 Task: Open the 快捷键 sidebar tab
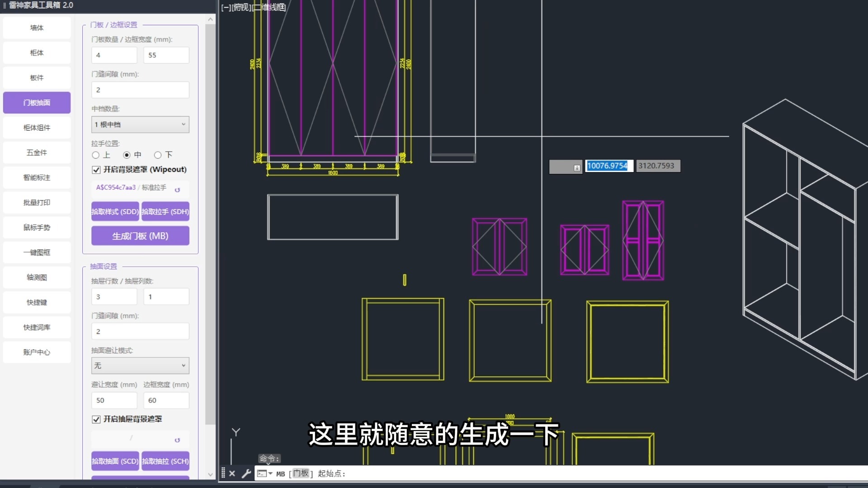pyautogui.click(x=37, y=302)
